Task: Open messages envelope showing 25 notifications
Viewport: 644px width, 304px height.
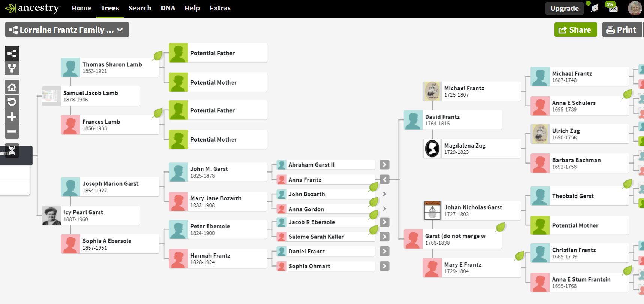Action: (x=613, y=8)
